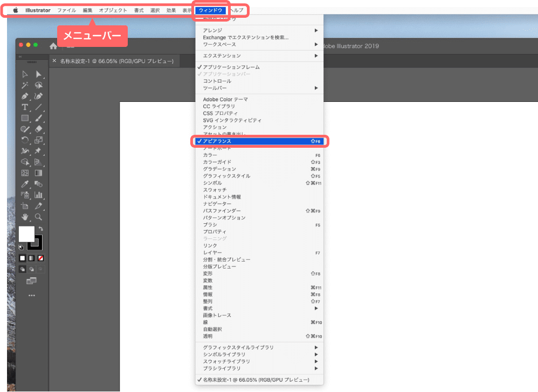
Task: Click the white Fill color swatch
Action: pyautogui.click(x=26, y=234)
